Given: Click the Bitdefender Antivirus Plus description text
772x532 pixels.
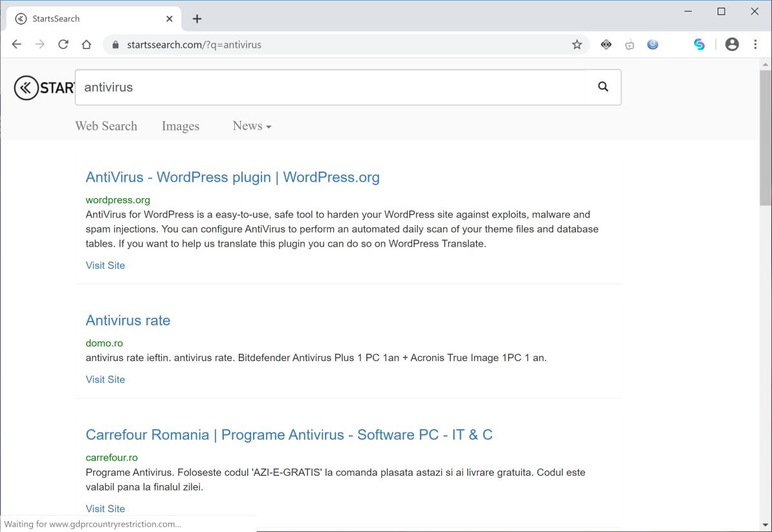Looking at the screenshot, I should pos(316,358).
